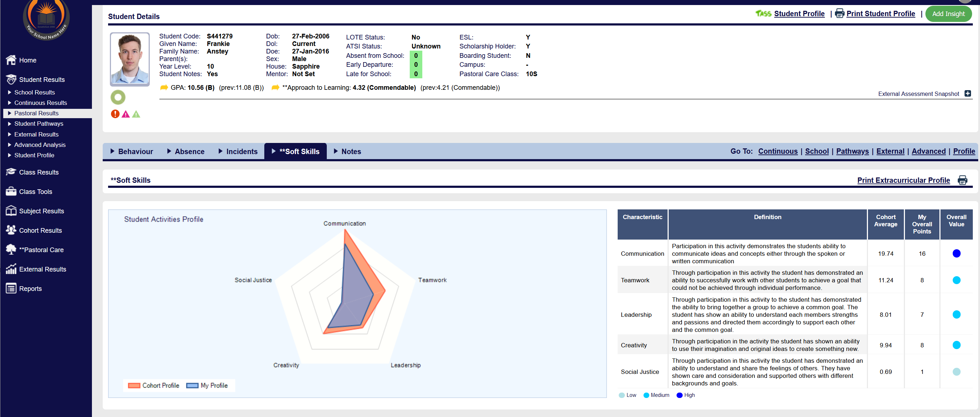Expand Advanced Analysis sidebar item
The height and width of the screenshot is (417, 980).
tap(40, 145)
